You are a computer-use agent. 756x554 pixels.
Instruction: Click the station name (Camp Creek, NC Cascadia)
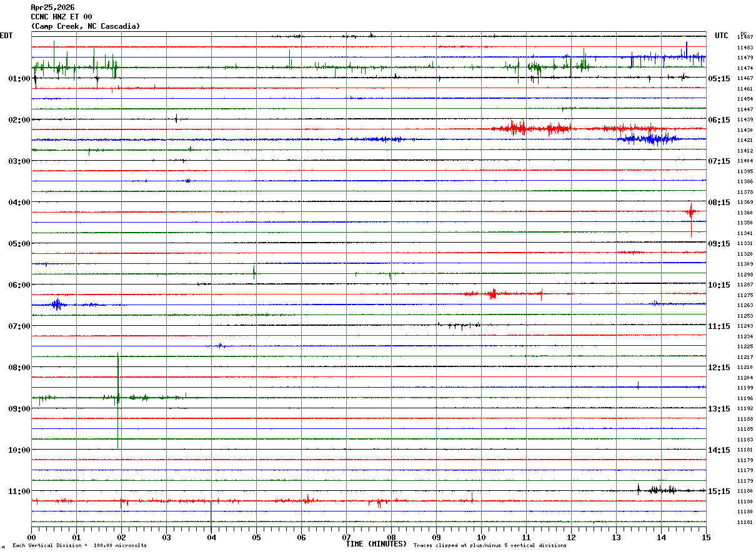click(x=86, y=26)
